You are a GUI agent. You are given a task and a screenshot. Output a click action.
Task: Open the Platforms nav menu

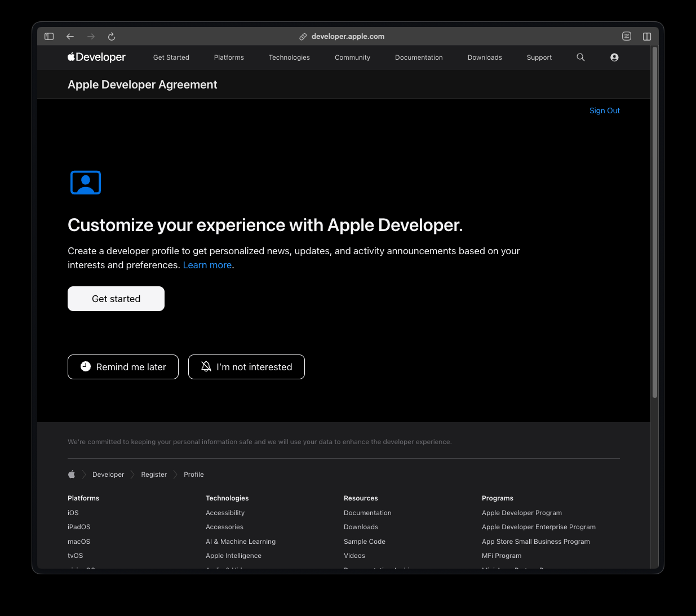[x=229, y=57]
